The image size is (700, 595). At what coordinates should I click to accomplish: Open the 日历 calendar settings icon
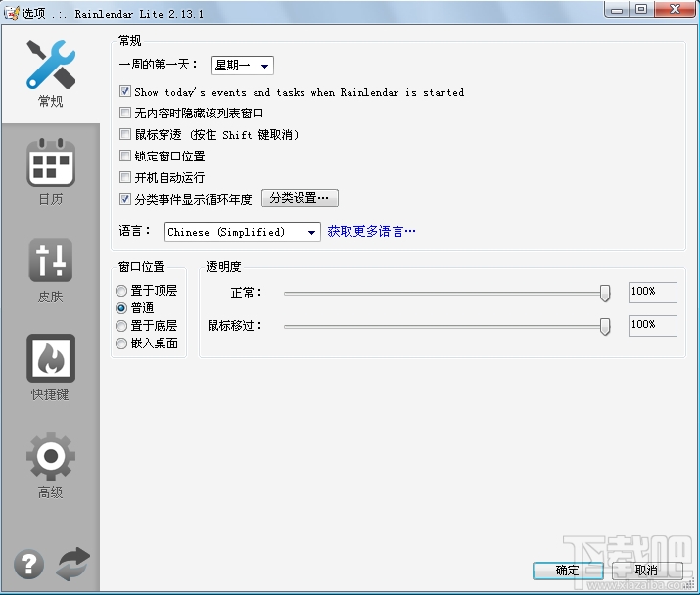tap(51, 162)
